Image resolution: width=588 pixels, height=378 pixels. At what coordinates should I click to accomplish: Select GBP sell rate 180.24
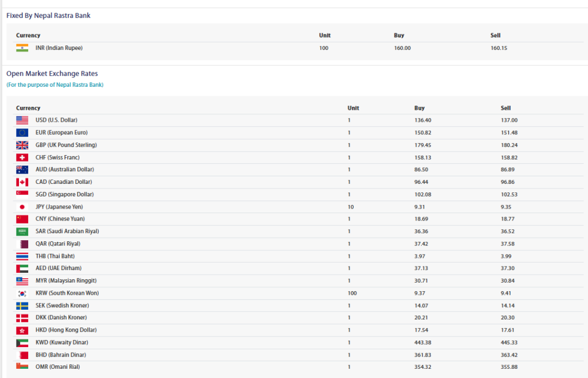click(x=509, y=145)
